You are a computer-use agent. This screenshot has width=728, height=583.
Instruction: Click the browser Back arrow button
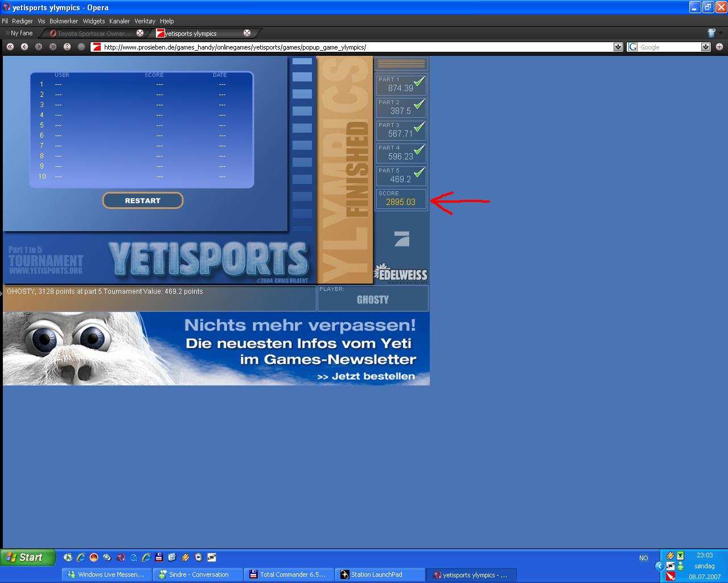click(24, 47)
